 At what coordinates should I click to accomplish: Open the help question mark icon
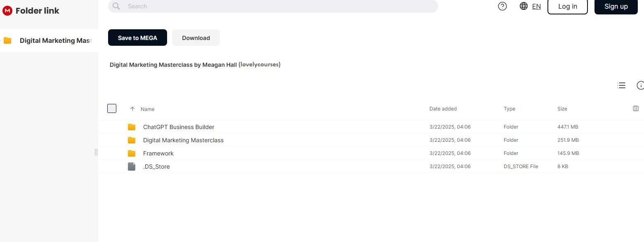[502, 6]
